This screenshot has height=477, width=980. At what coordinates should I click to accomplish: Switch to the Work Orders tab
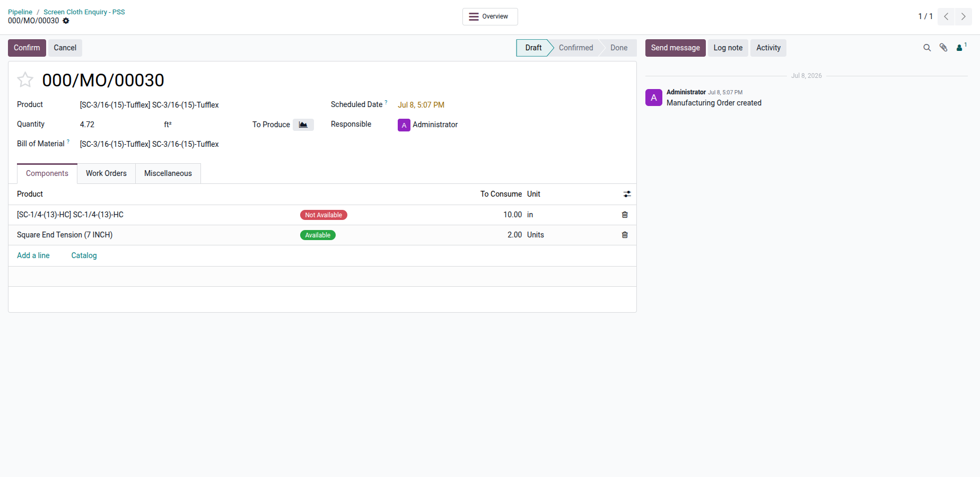[106, 173]
